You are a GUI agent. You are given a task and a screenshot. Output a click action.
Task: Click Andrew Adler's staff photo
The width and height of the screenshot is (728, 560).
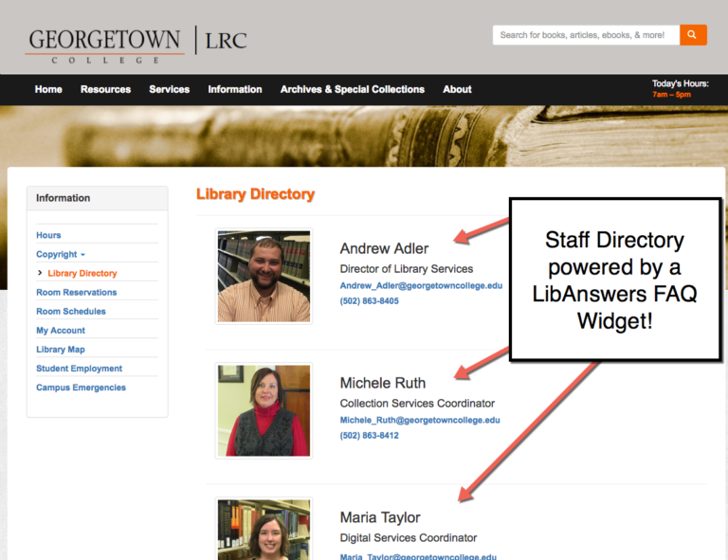coord(264,276)
